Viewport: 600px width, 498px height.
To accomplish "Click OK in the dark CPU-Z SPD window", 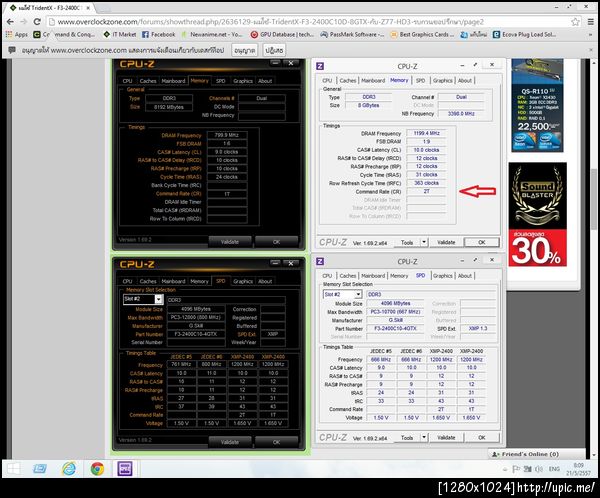I will [x=276, y=442].
